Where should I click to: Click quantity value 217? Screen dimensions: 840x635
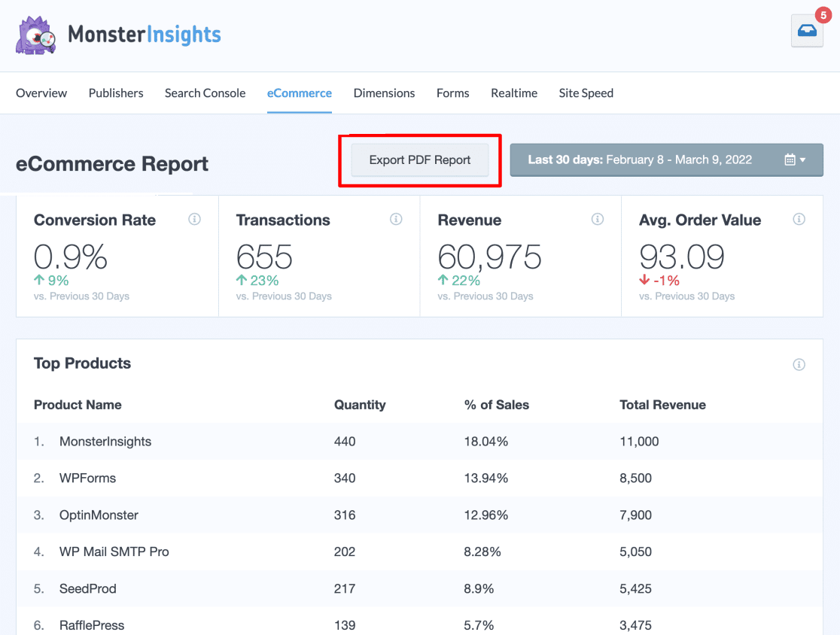(x=345, y=588)
